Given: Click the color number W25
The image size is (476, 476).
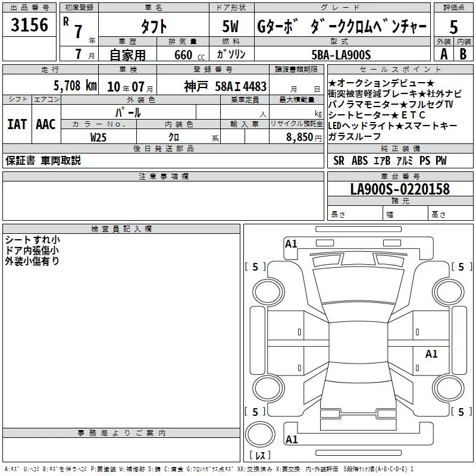Looking at the screenshot, I should 98,137.
